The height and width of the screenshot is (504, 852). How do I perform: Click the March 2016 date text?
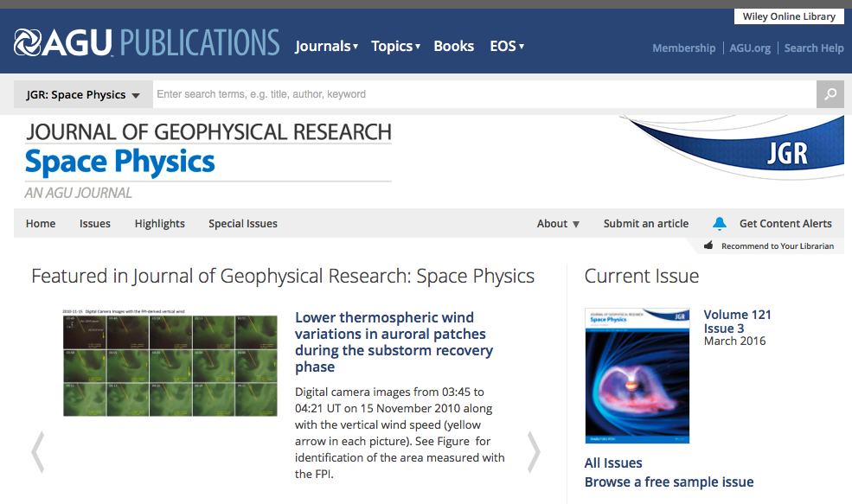734,341
